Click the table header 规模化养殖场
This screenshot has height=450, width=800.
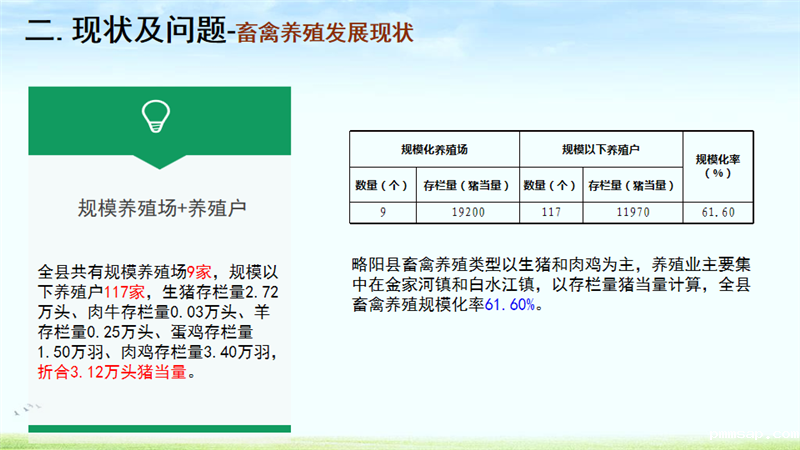tap(434, 149)
